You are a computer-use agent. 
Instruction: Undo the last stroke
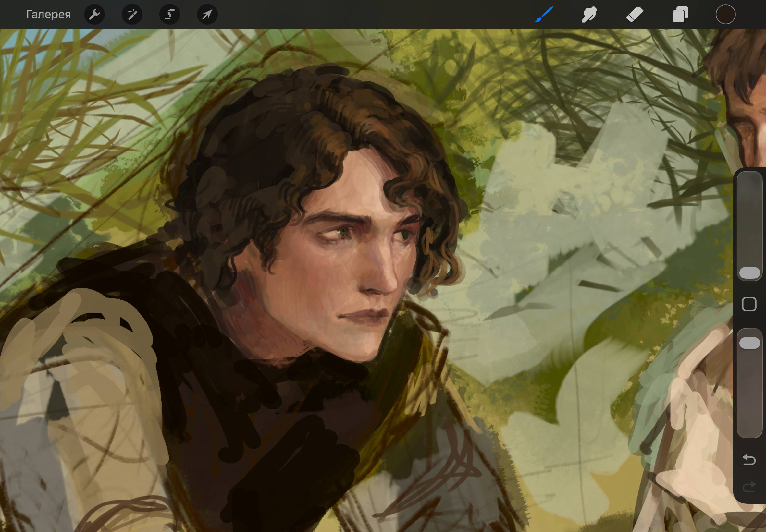pos(749,460)
